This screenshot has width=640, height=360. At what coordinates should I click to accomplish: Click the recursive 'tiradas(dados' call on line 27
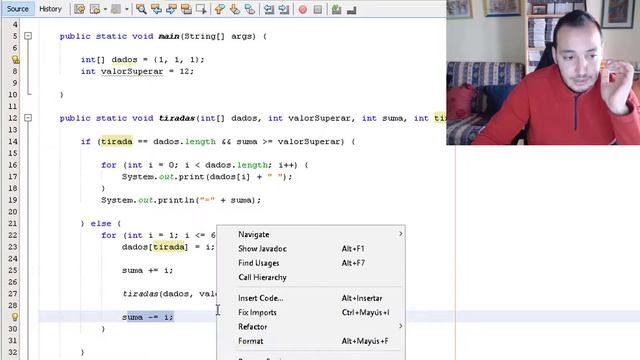coord(155,294)
